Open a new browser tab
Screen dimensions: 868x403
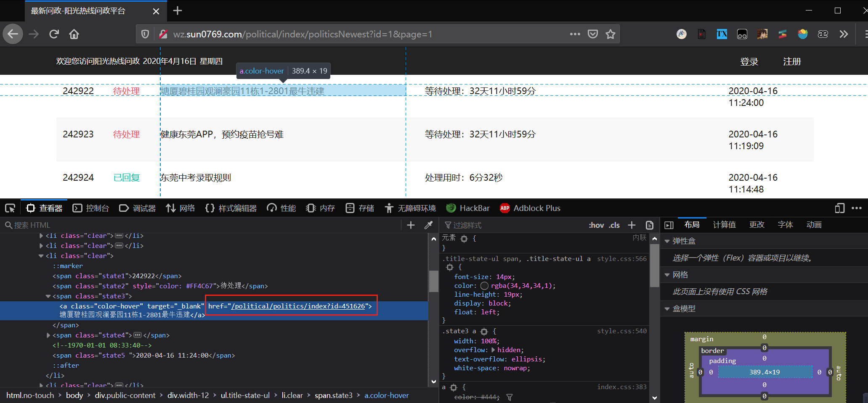pyautogui.click(x=178, y=11)
